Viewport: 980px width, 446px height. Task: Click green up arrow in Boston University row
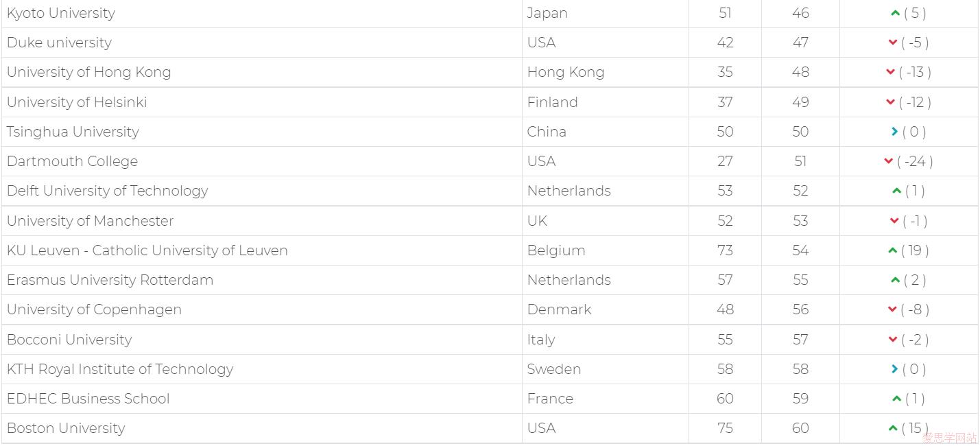[x=892, y=428]
